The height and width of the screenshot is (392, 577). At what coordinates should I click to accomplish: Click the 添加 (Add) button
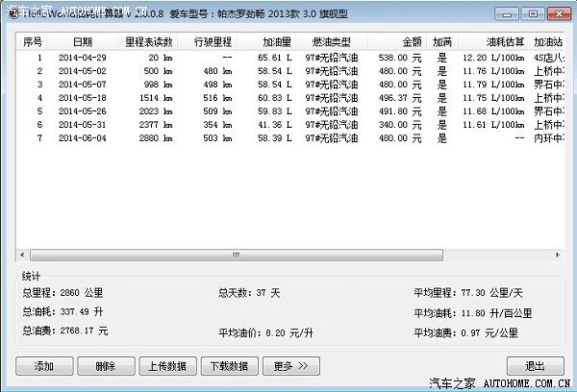coord(44,366)
